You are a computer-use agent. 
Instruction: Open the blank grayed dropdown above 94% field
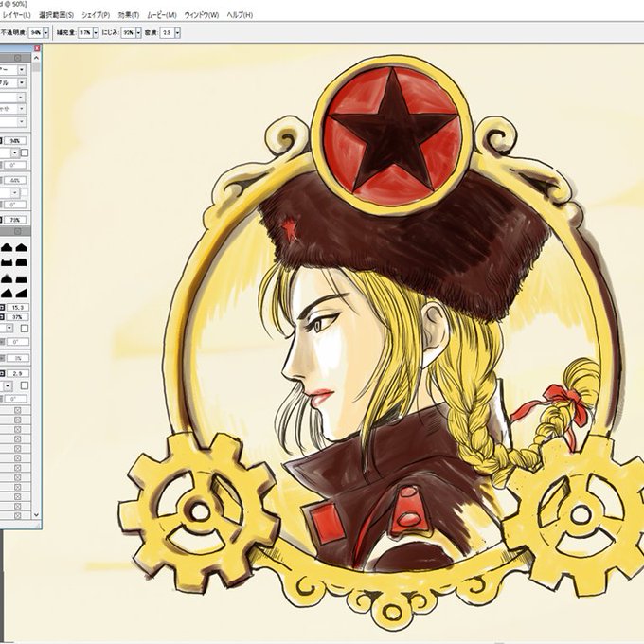coord(22,122)
